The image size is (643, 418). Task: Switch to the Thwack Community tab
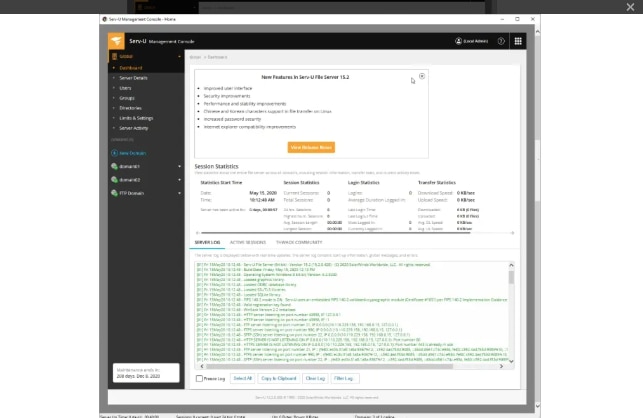[x=299, y=242]
